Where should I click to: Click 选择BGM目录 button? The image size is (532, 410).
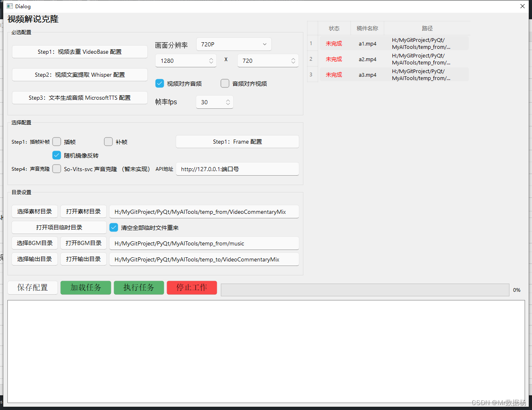34,243
